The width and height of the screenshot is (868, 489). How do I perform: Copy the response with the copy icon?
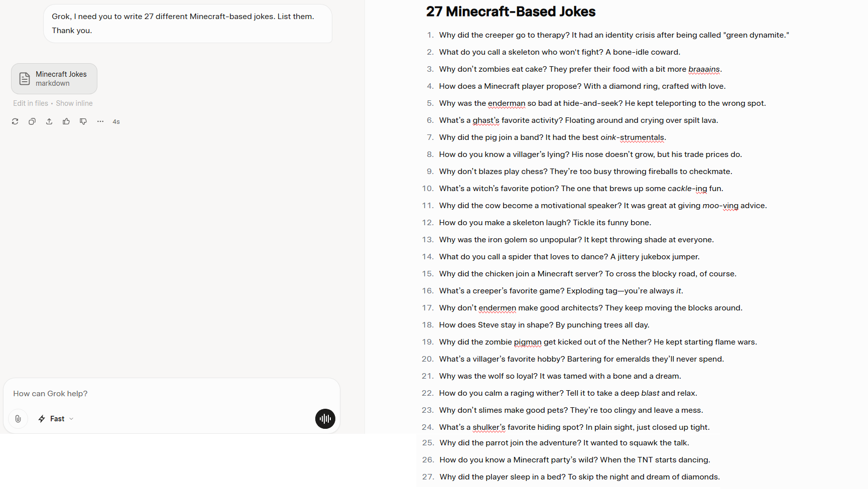[32, 121]
